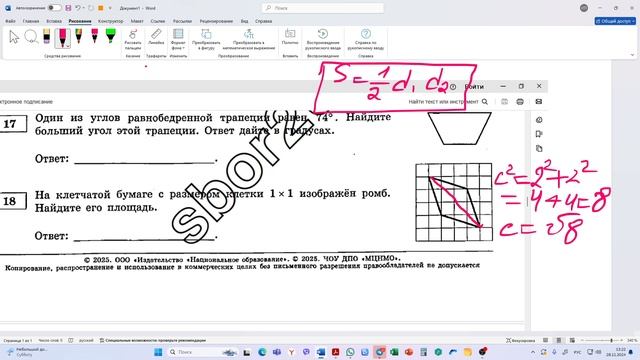Switch to the Design tab
Viewport: 640px width, 360px height.
pyautogui.click(x=111, y=21)
